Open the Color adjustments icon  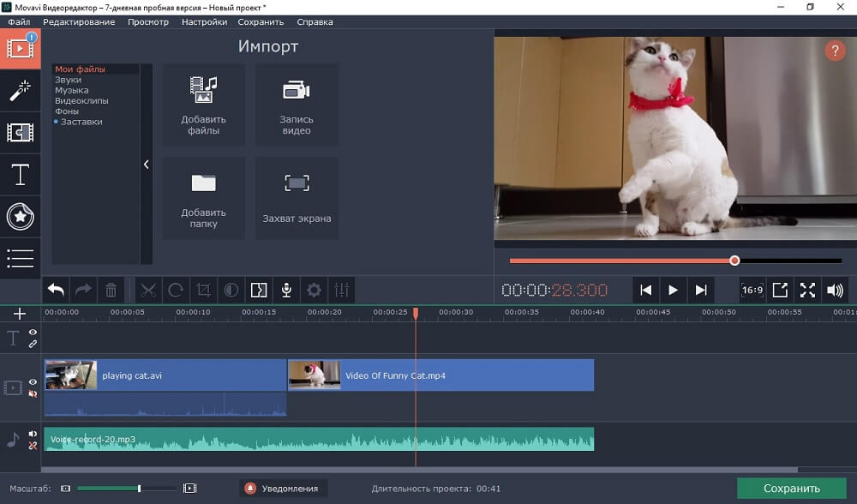click(x=231, y=290)
